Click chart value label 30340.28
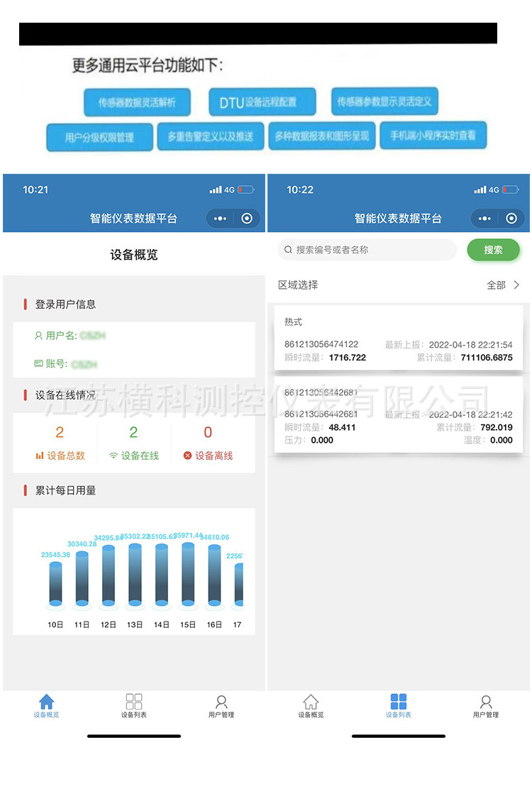 [82, 544]
